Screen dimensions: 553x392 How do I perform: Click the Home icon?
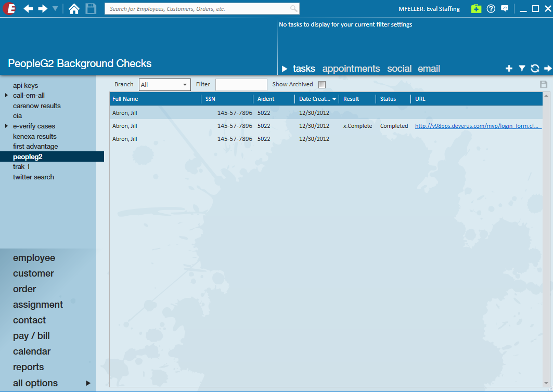(x=74, y=9)
